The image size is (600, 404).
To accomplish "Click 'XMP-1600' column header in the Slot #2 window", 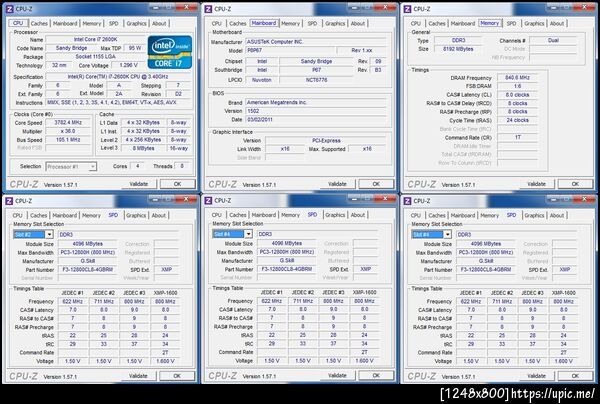I will (165, 293).
